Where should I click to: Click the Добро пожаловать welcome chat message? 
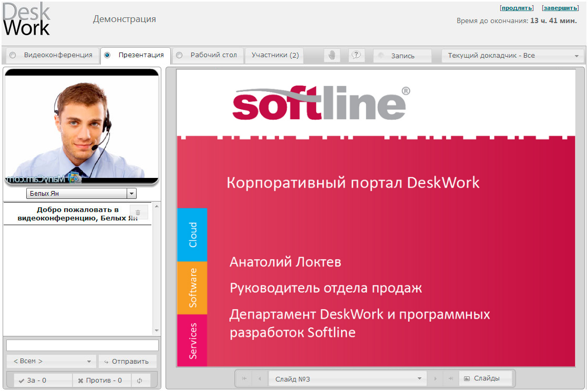78,214
